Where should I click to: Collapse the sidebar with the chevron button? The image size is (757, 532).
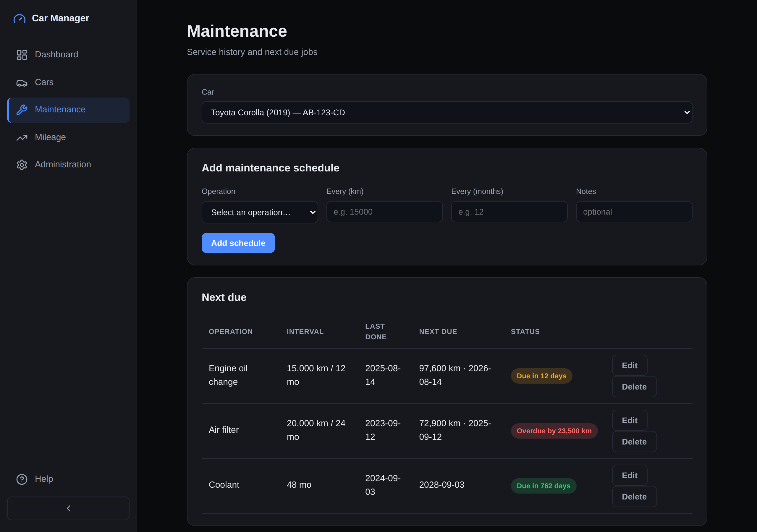68,508
